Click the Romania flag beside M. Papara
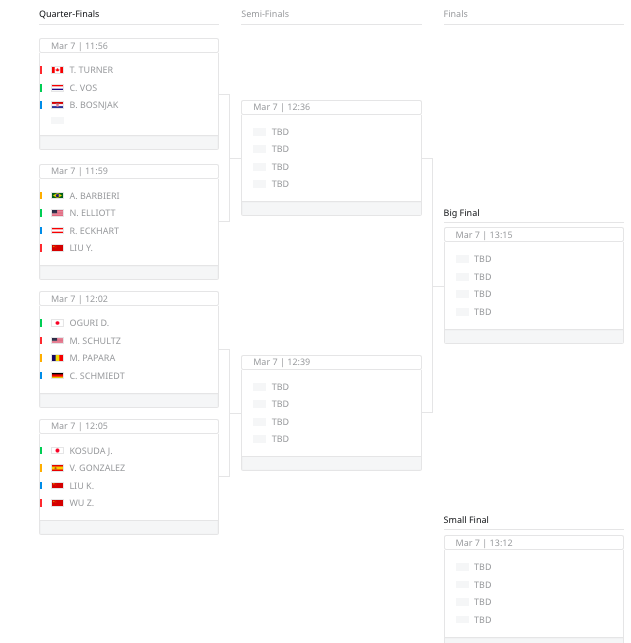The width and height of the screenshot is (631, 643). click(x=57, y=358)
